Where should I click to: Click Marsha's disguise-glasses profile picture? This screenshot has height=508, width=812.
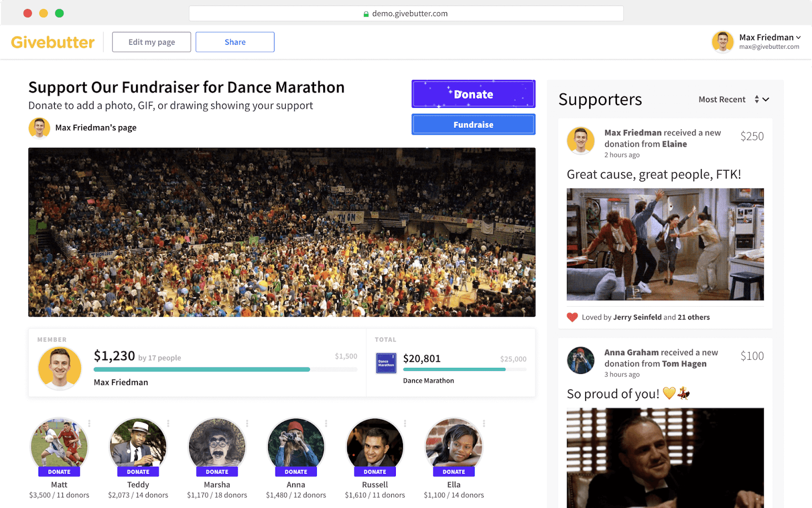coord(217,444)
